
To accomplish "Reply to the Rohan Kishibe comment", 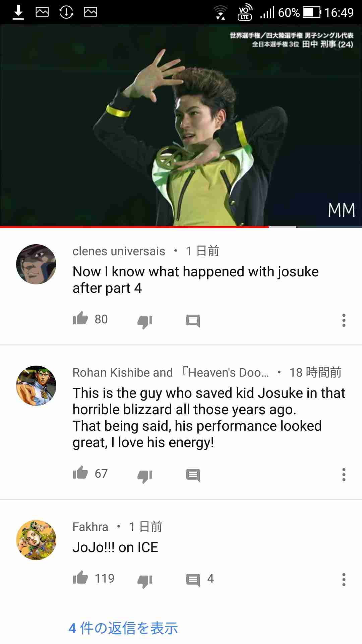I will coord(193,475).
